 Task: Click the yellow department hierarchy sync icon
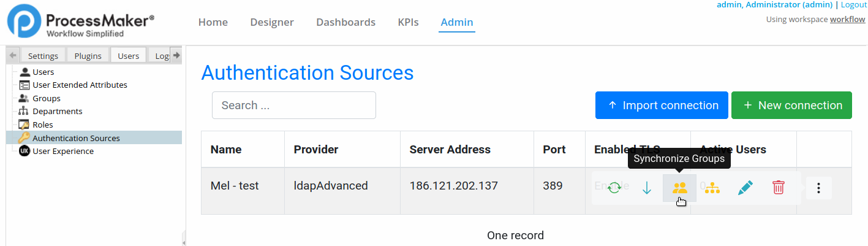coord(712,188)
